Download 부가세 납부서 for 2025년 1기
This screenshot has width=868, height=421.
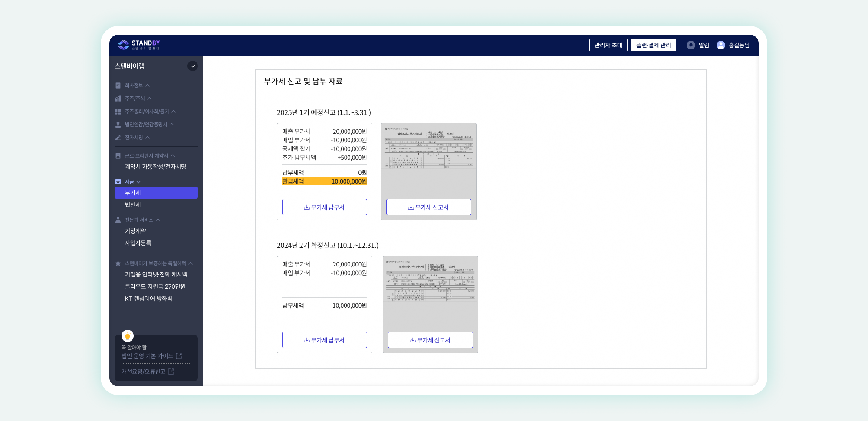pos(325,207)
